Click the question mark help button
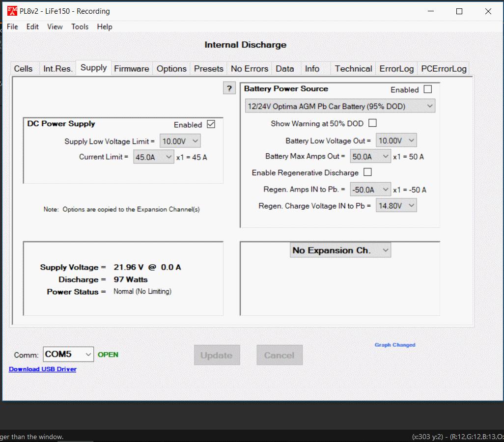This screenshot has height=442, width=504. click(229, 88)
